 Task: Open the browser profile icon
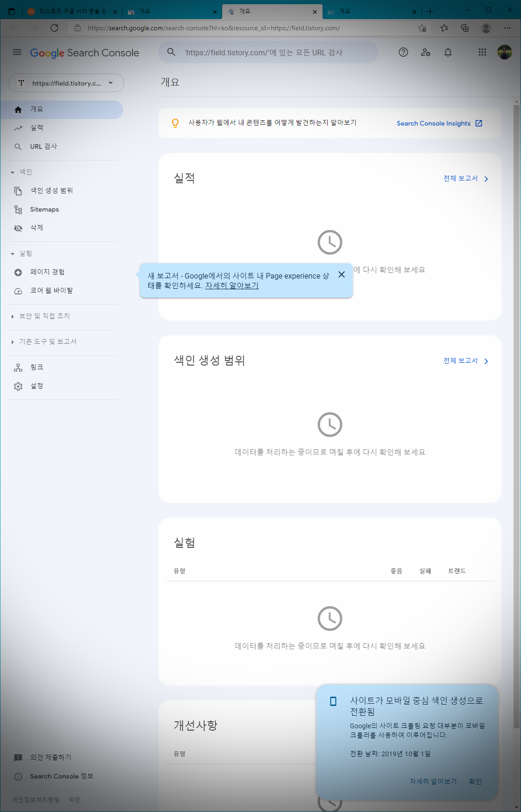coord(486,28)
